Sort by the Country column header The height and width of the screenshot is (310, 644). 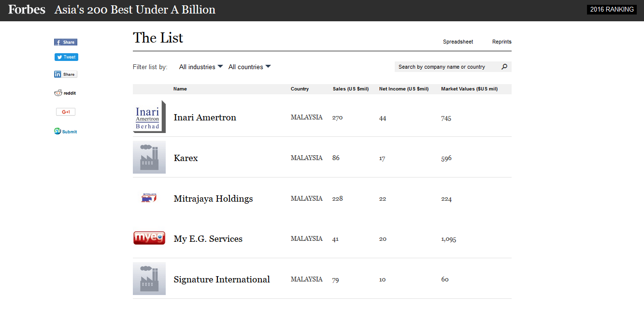300,89
